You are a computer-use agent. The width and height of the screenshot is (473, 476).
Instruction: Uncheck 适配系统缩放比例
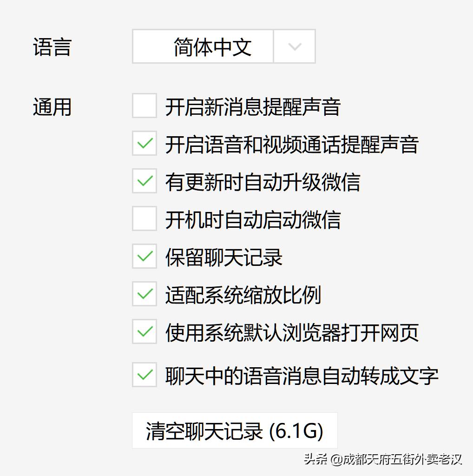click(144, 295)
